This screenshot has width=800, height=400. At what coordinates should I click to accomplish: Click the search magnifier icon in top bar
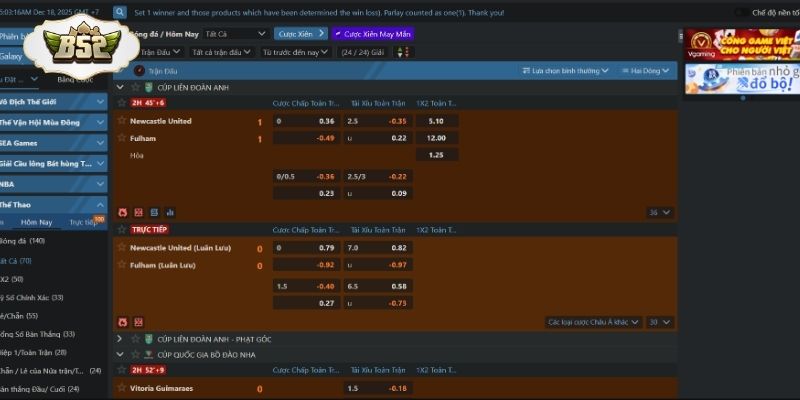121,12
